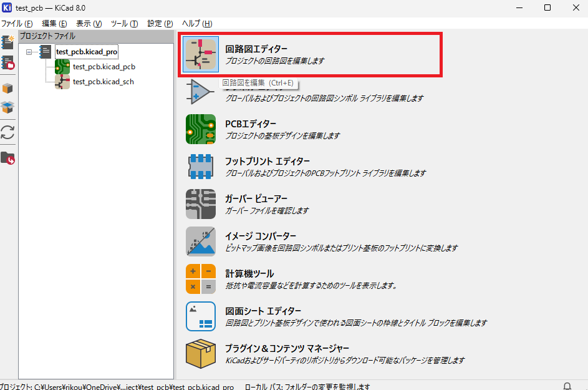The height and width of the screenshot is (390, 588).
Task: Open the ファイル (F) menu
Action: tap(17, 24)
